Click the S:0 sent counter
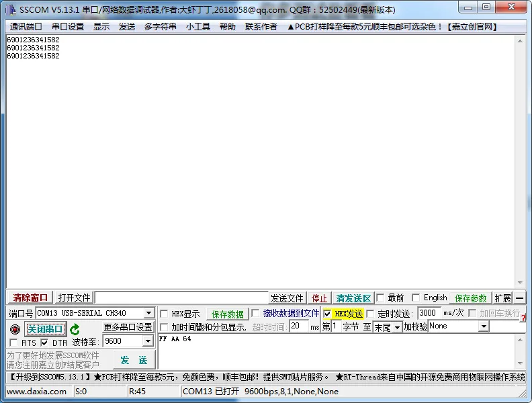Viewport: 532px width, 403px height. tap(81, 392)
